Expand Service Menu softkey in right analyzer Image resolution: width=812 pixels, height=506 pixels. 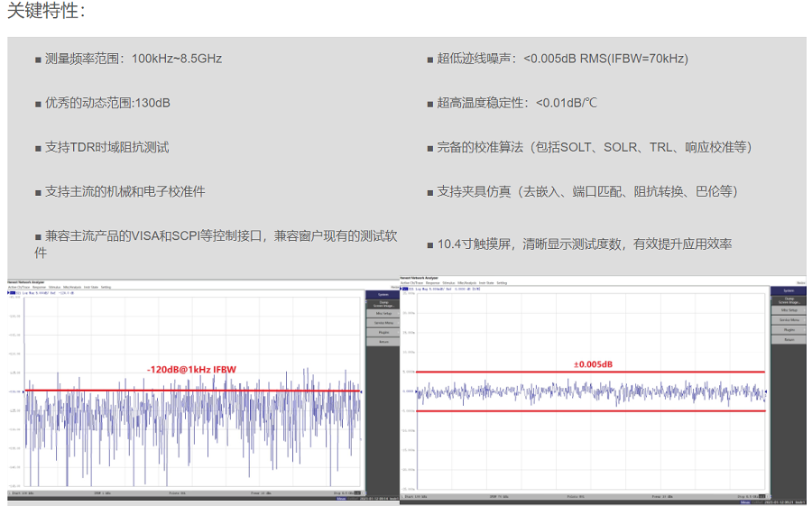[x=789, y=320]
